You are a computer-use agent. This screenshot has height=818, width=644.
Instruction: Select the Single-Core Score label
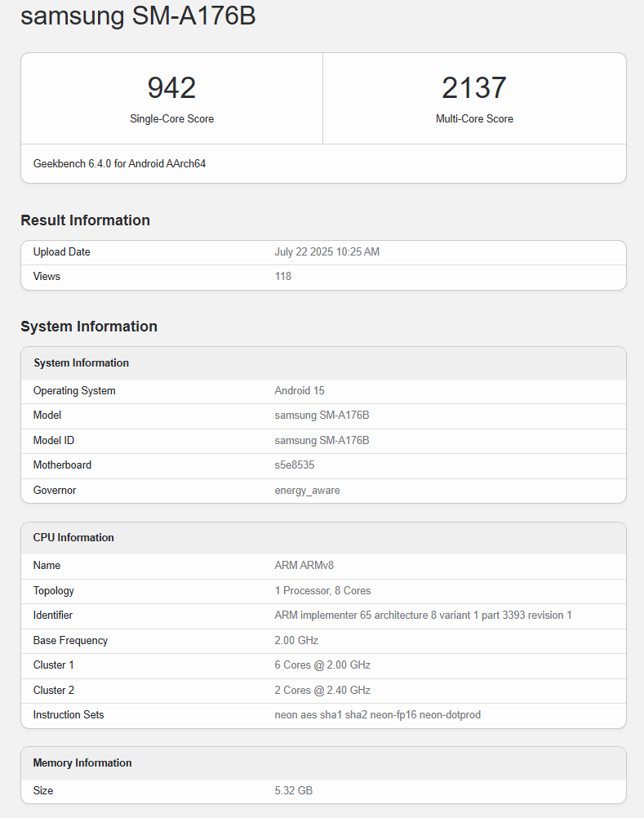click(171, 119)
